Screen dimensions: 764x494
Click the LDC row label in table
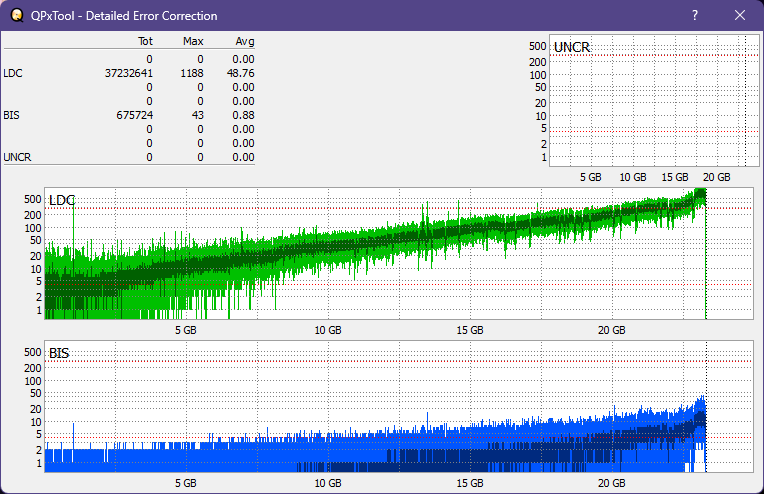(12, 73)
